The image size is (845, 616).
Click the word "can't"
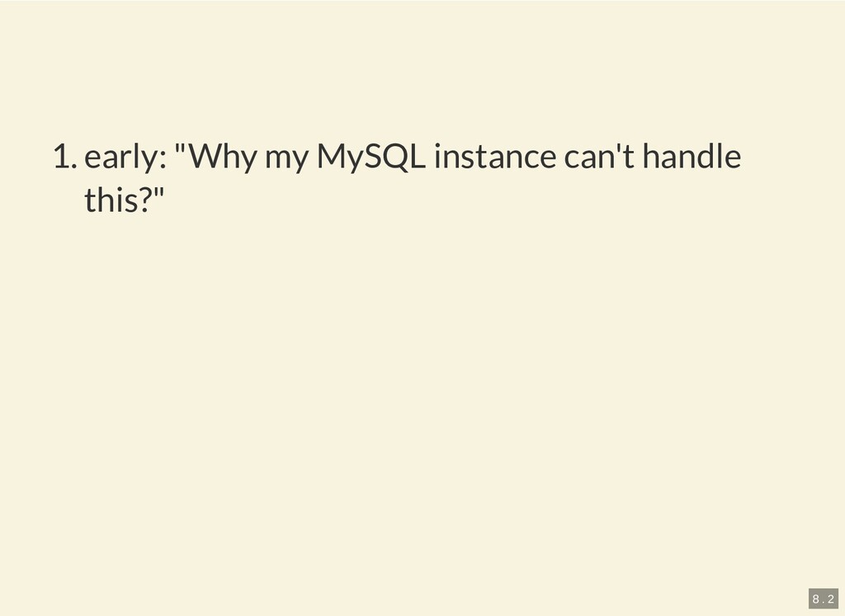[597, 157]
